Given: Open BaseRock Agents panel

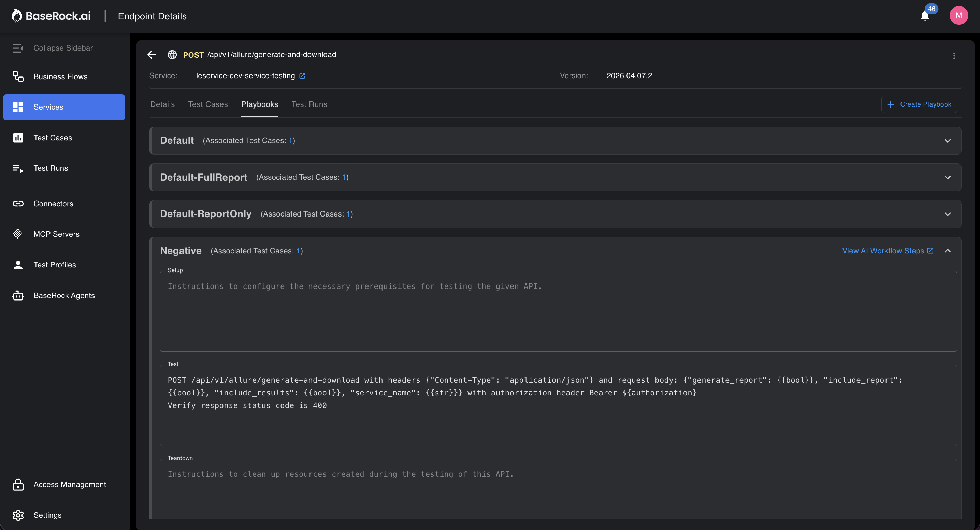Looking at the screenshot, I should click(64, 295).
